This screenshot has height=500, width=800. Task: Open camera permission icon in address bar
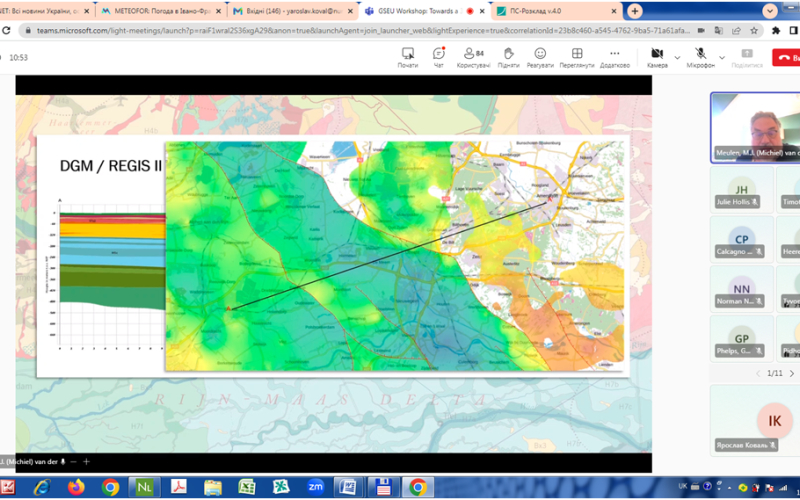point(702,31)
